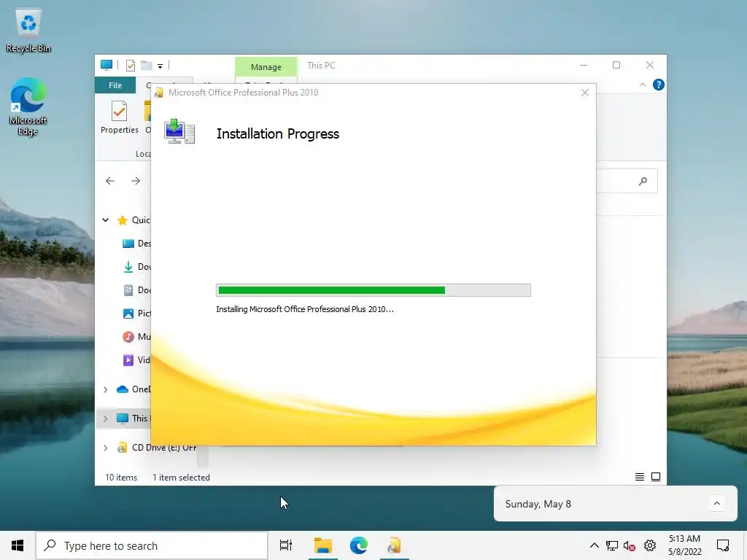Click the "1 item selected" status bar text
The image size is (747, 560).
click(x=181, y=477)
